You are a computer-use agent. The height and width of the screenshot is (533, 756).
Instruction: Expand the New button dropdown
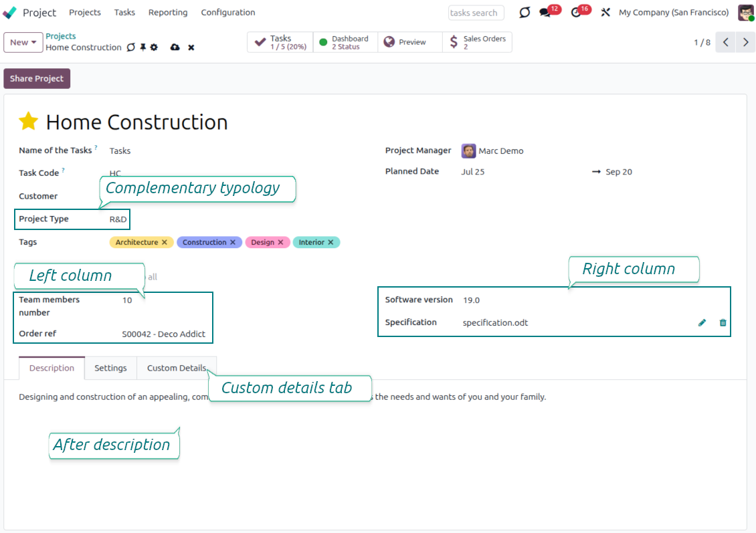pyautogui.click(x=23, y=42)
